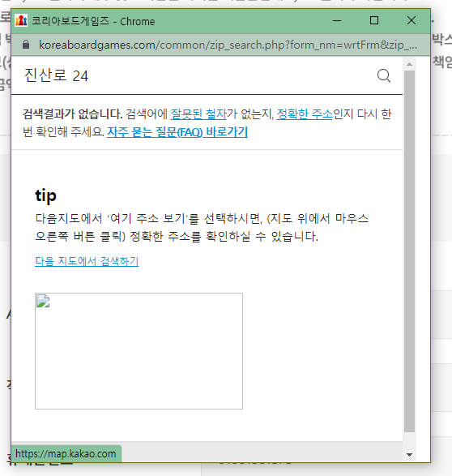Click the scrollbar down arrow
This screenshot has height=476, width=452.
pos(410,454)
